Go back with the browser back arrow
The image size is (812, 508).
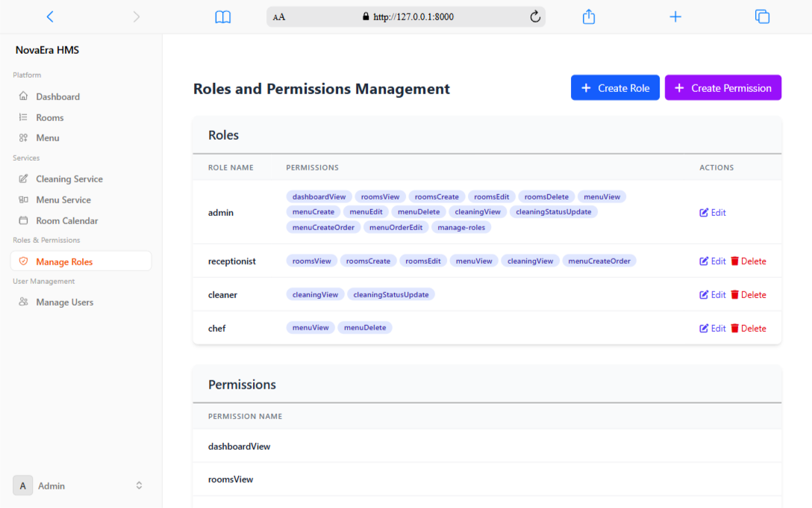tap(50, 16)
